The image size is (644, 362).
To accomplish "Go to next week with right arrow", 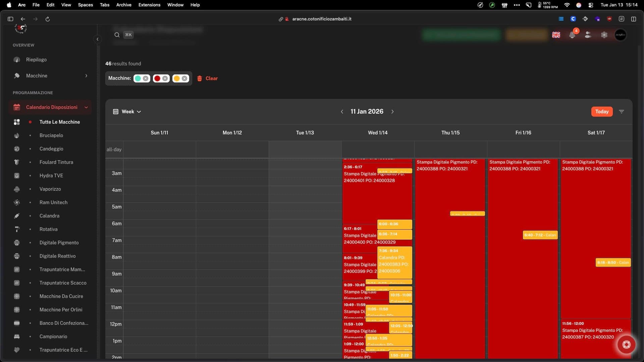I will (x=392, y=112).
